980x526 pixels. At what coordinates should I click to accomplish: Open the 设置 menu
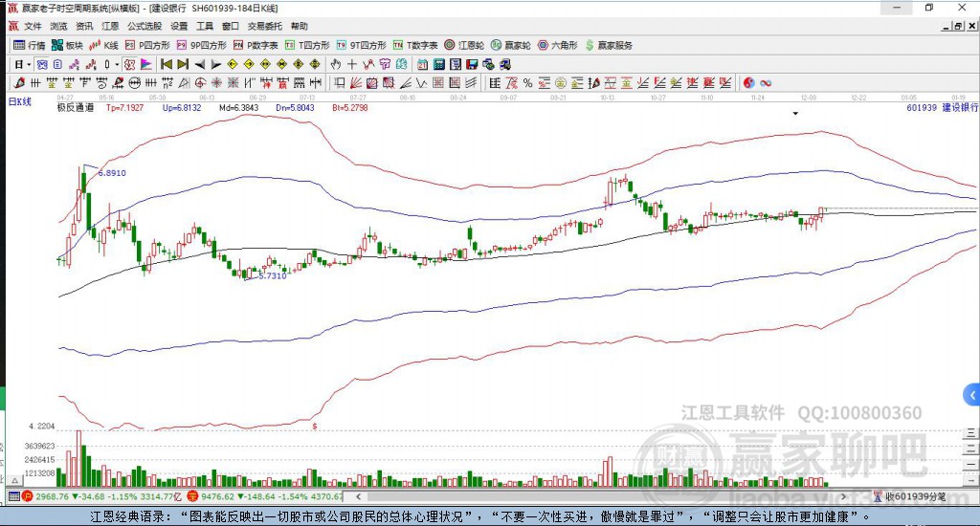(x=179, y=26)
